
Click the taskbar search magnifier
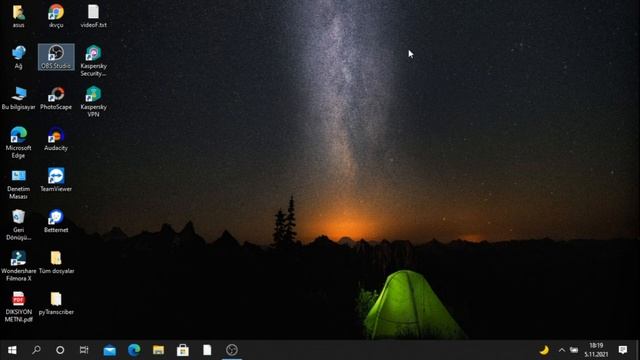pos(36,350)
